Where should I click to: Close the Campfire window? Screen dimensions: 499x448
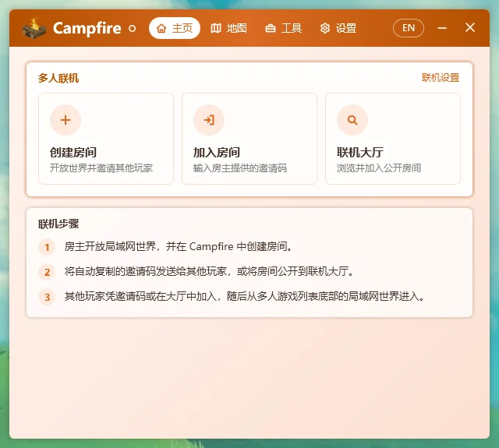(470, 27)
